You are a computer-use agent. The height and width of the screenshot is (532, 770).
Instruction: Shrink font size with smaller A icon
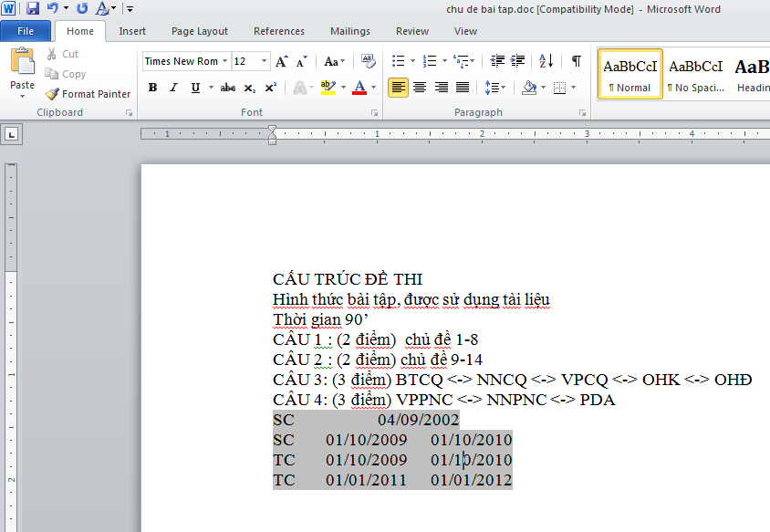coord(301,61)
